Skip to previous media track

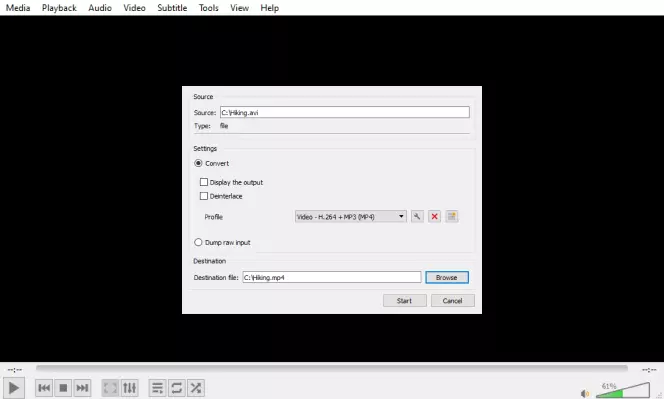44,388
